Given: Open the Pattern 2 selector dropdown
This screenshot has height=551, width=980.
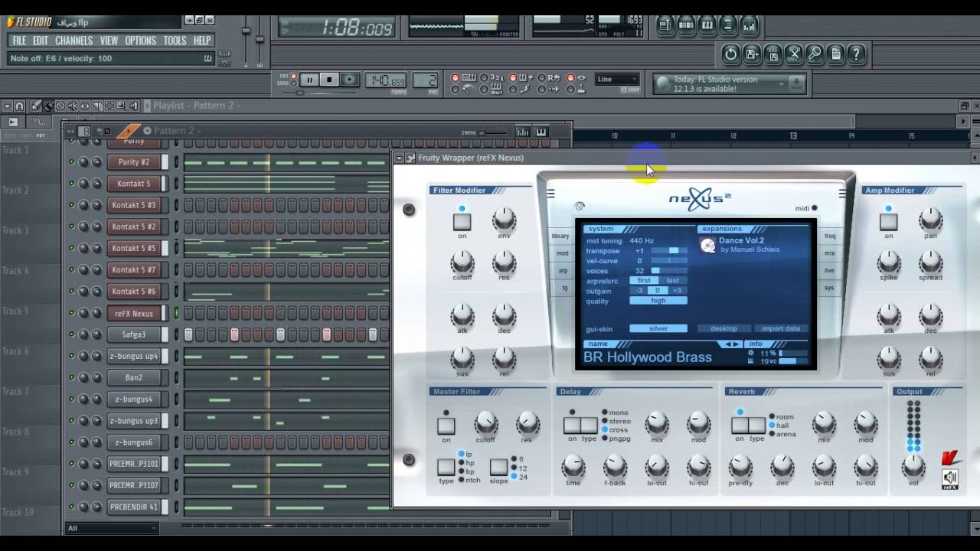Looking at the screenshot, I should coord(175,130).
